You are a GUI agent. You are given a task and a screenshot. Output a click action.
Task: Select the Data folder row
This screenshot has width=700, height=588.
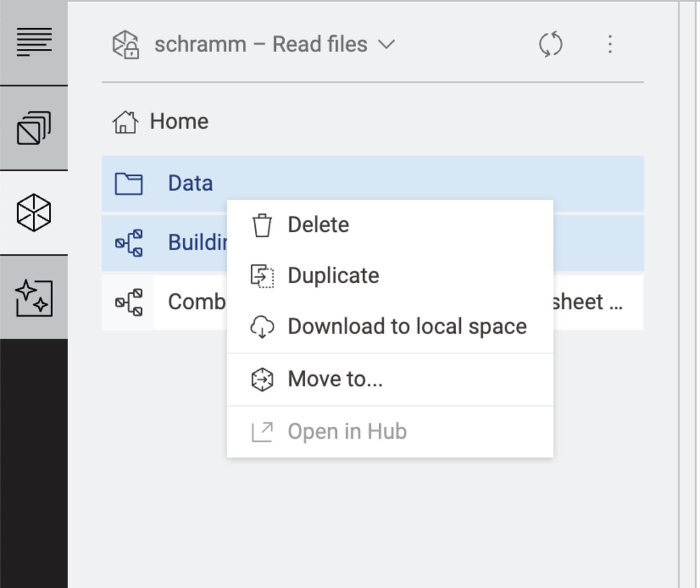[x=373, y=184]
